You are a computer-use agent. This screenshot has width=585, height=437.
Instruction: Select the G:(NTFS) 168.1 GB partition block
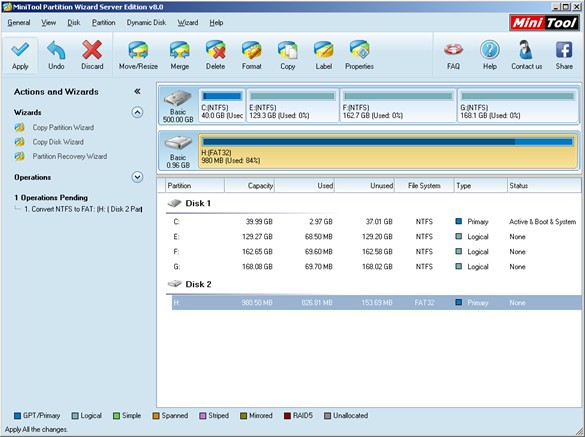pos(517,106)
